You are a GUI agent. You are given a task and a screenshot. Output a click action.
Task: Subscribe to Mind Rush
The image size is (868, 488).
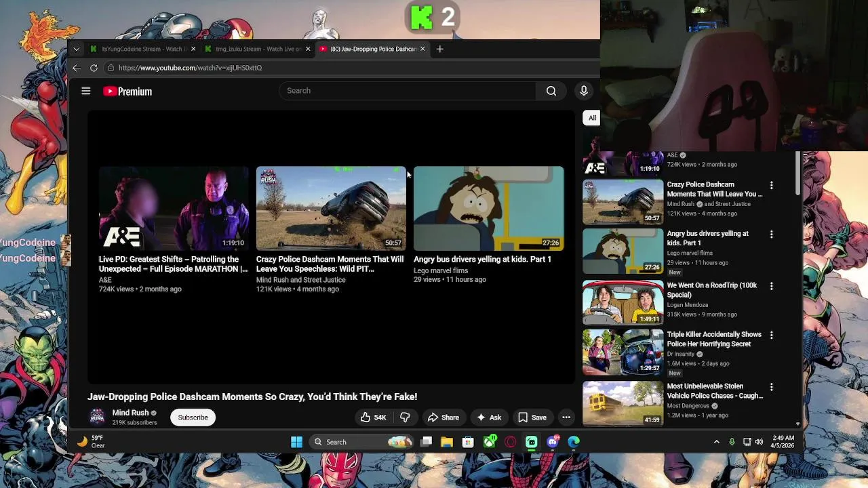coord(193,418)
